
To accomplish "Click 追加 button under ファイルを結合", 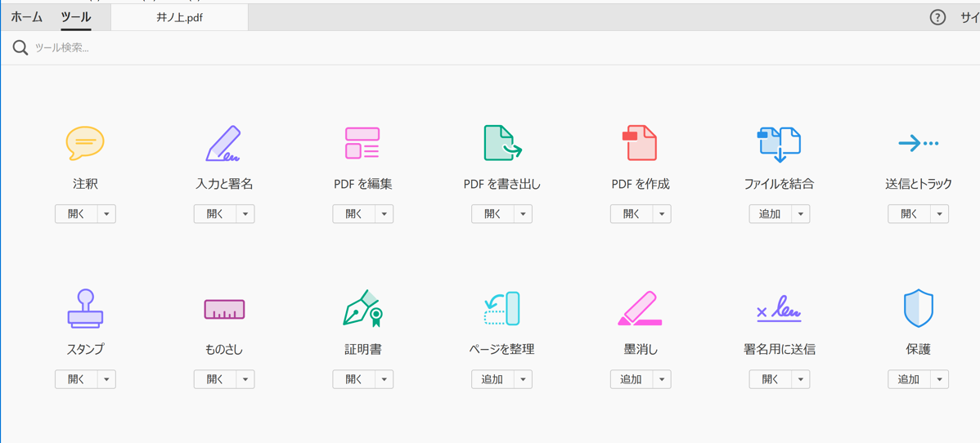I will (x=770, y=213).
